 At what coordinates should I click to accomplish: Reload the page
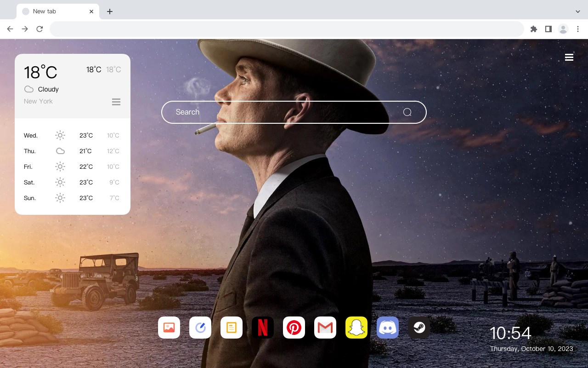click(x=40, y=29)
